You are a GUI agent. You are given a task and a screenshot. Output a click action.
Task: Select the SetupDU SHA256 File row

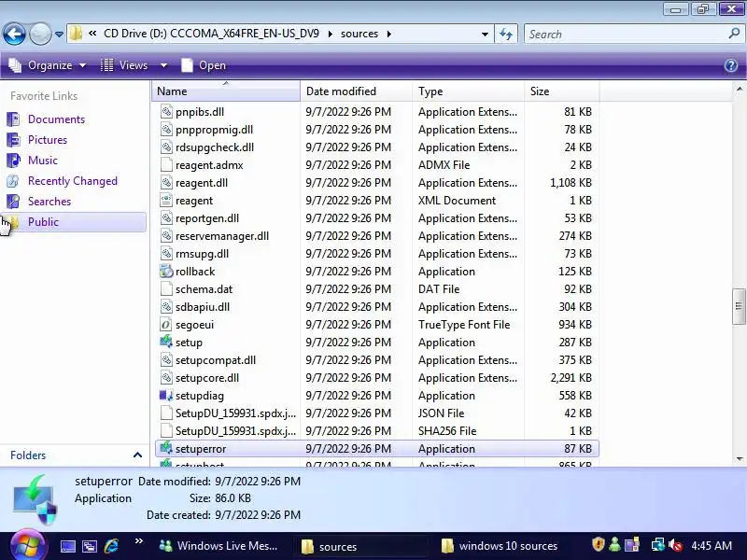click(377, 430)
